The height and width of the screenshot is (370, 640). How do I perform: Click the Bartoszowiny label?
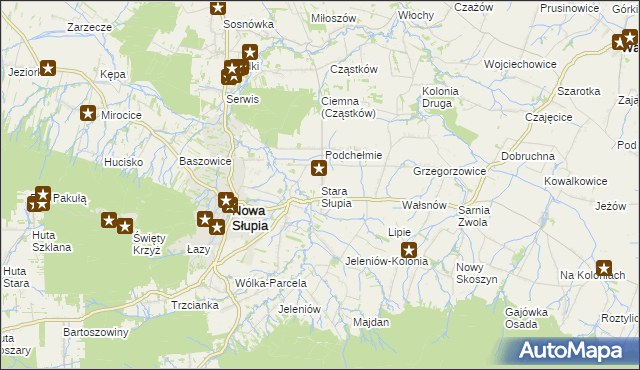coord(96,332)
